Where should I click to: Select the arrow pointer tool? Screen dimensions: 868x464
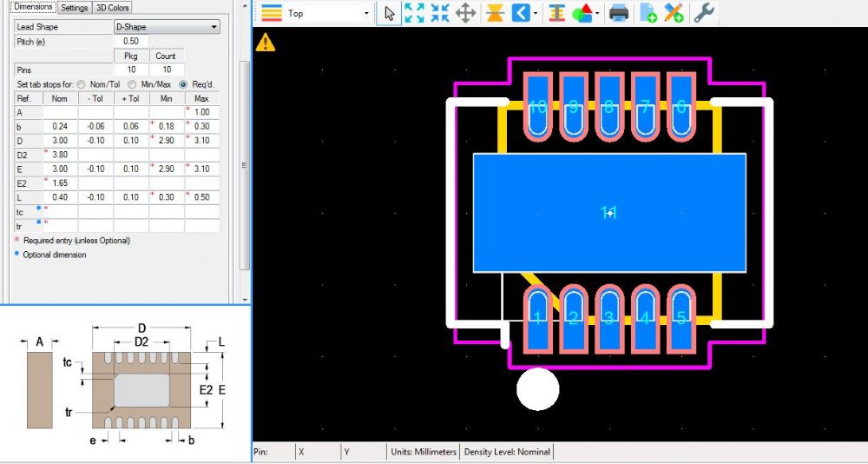[389, 13]
